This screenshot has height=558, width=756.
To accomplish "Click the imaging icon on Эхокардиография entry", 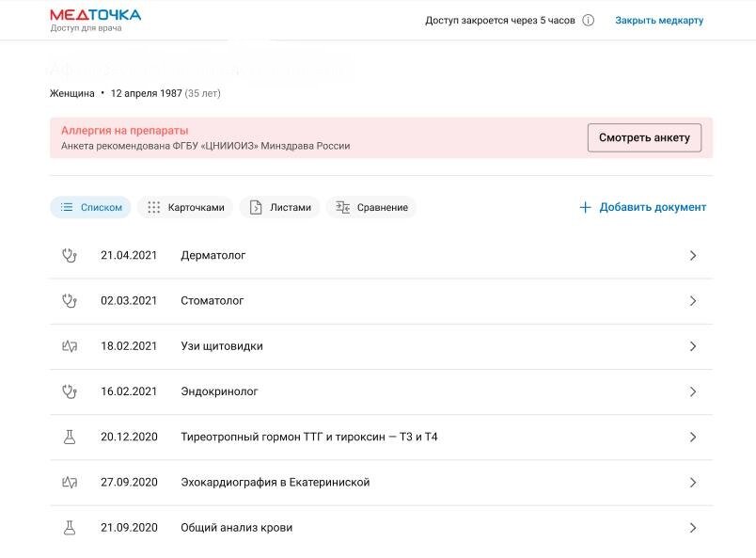I will point(71,482).
